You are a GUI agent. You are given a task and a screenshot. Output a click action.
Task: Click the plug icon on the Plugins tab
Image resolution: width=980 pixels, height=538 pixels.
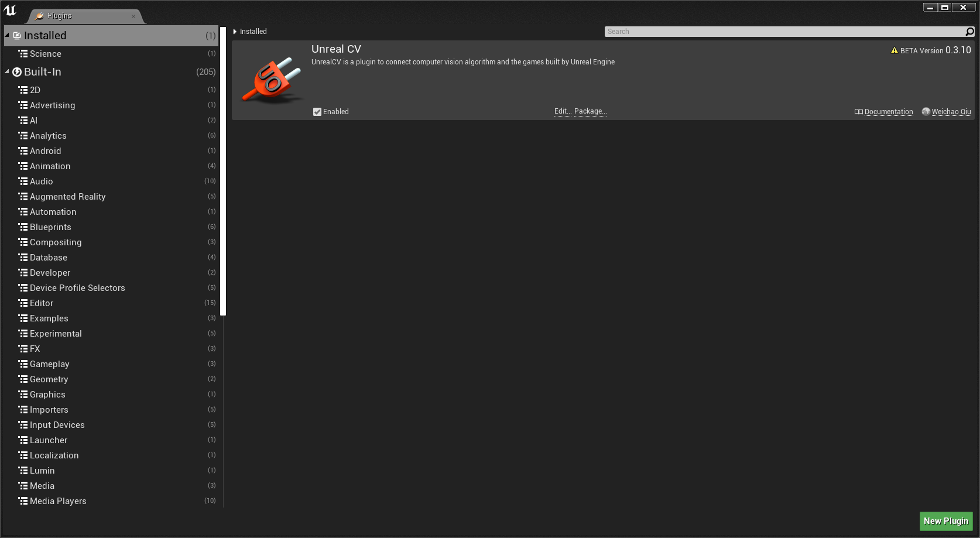(40, 16)
